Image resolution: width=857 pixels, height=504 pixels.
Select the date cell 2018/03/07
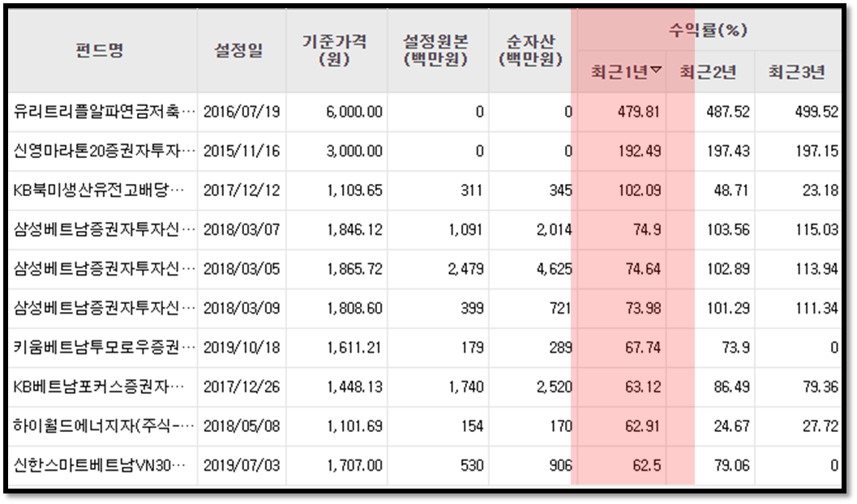point(242,230)
